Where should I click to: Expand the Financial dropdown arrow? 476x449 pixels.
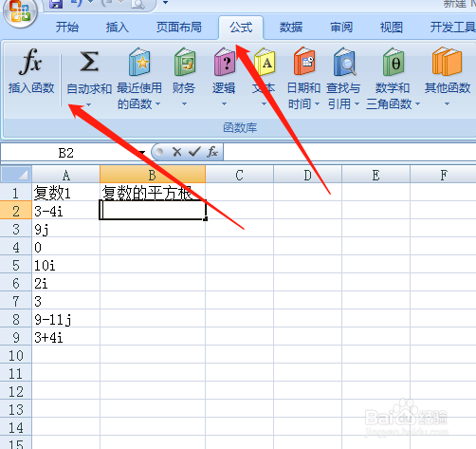184,103
